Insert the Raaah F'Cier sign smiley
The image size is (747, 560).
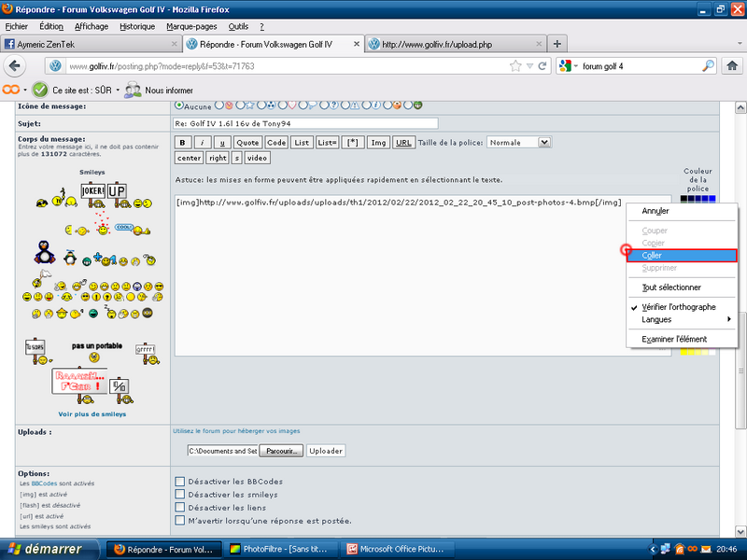click(x=79, y=385)
